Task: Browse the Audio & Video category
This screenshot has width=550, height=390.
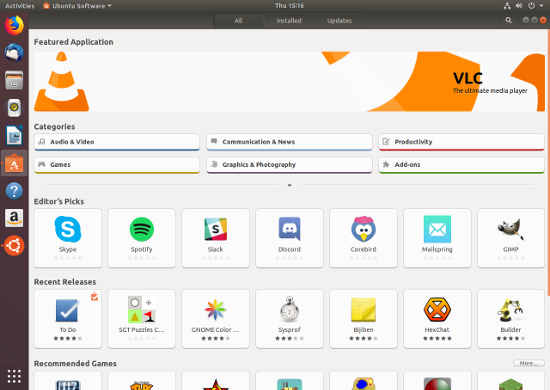Action: (x=117, y=142)
